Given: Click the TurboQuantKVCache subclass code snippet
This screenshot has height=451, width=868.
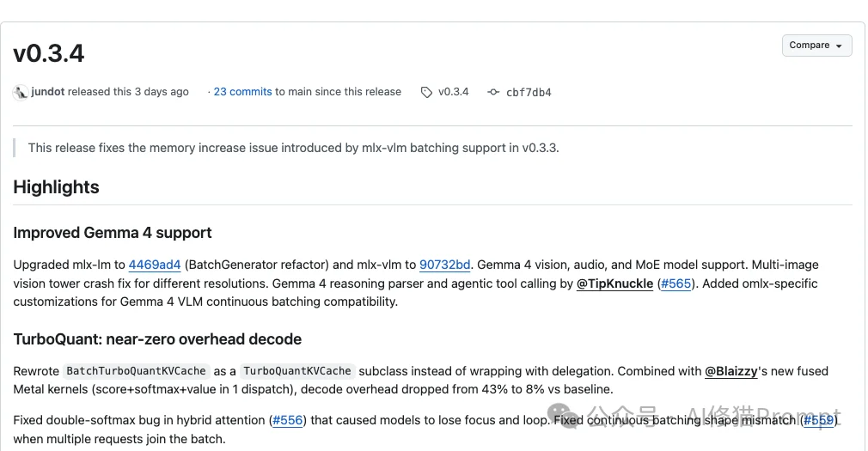Looking at the screenshot, I should pos(296,371).
